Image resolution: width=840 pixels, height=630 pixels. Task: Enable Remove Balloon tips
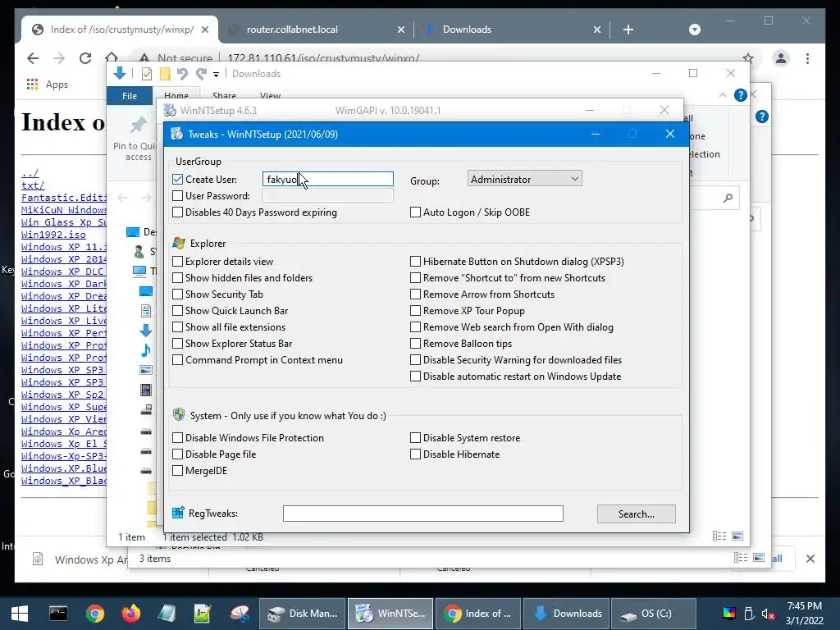(x=415, y=344)
